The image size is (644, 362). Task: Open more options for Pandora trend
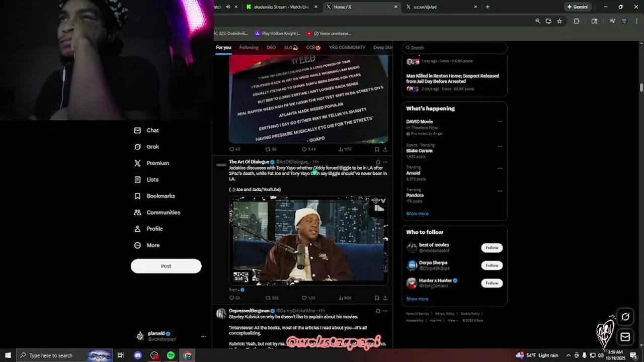500,191
